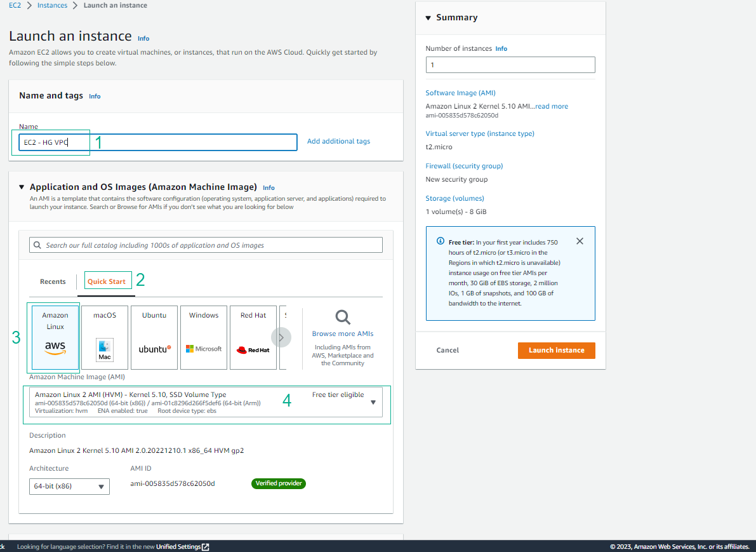
Task: Click the Launch instance button
Action: pos(557,350)
